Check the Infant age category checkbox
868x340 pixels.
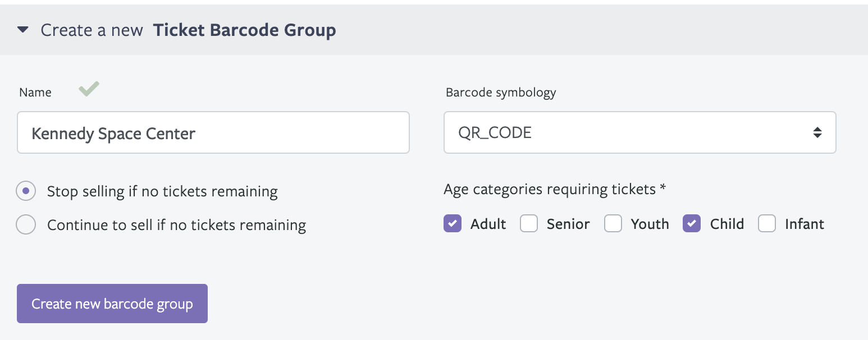767,223
